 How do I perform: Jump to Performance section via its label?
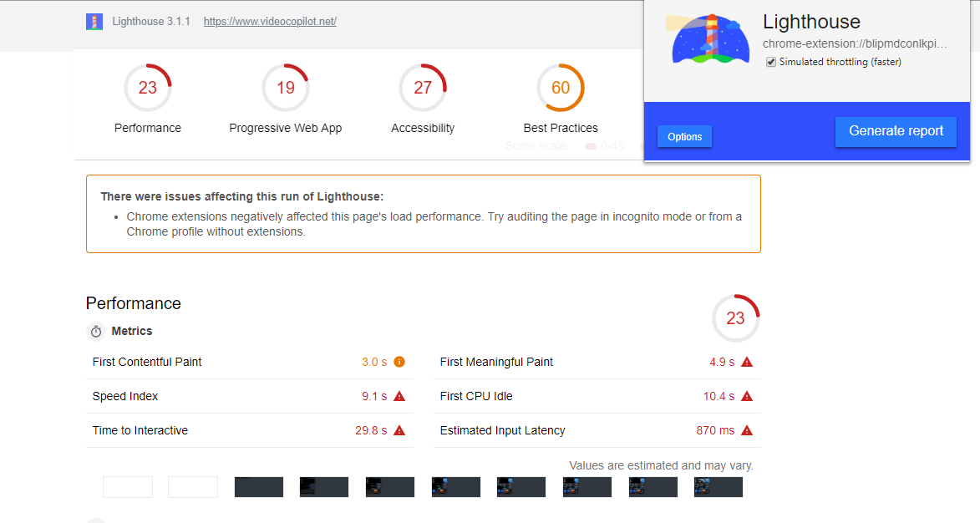tap(148, 128)
